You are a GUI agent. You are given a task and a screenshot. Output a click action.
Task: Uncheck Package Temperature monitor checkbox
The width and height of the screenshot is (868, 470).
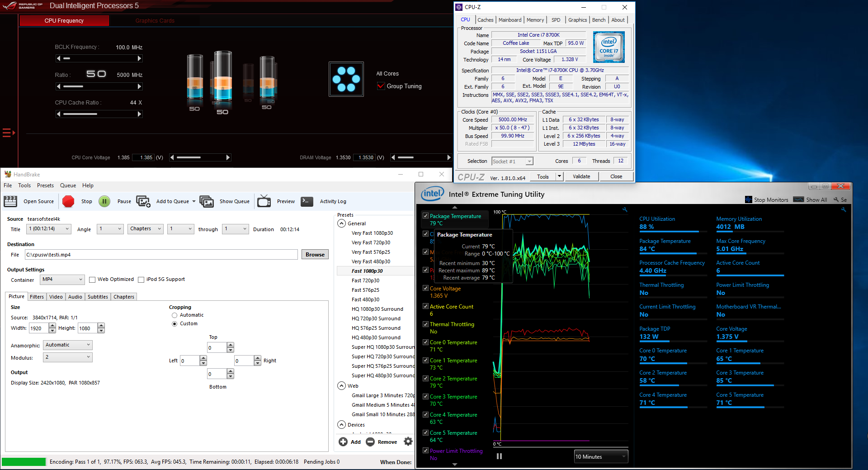pos(425,216)
